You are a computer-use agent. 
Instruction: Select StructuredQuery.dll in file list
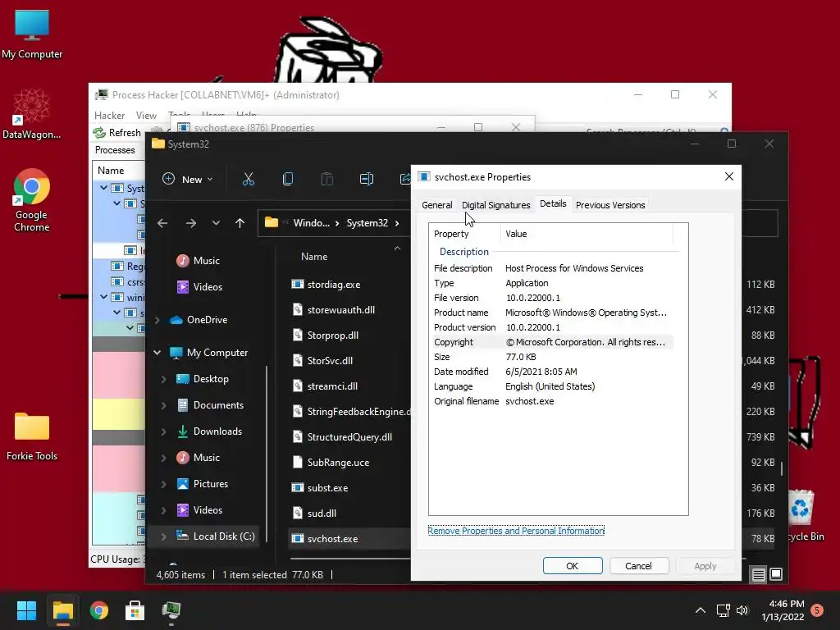click(349, 437)
